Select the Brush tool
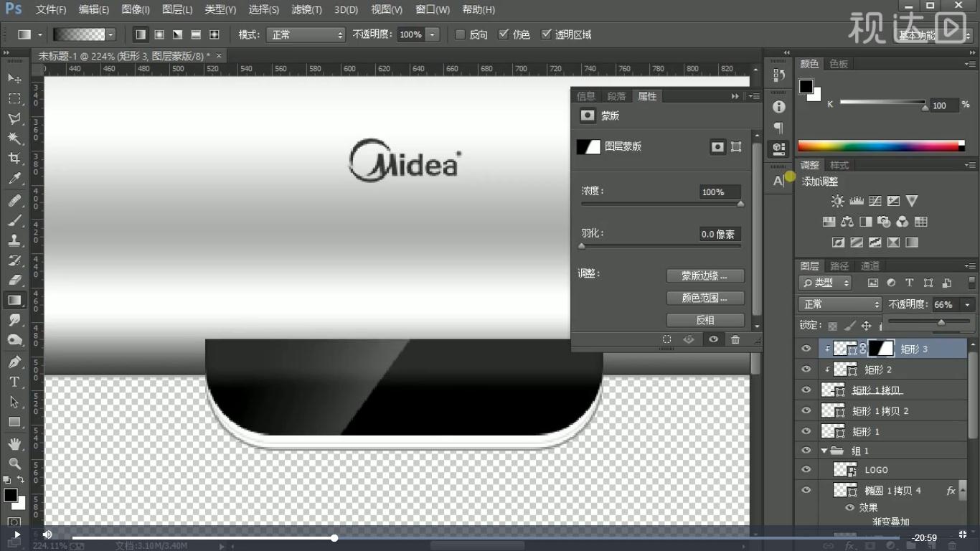The image size is (980, 551). [x=14, y=220]
